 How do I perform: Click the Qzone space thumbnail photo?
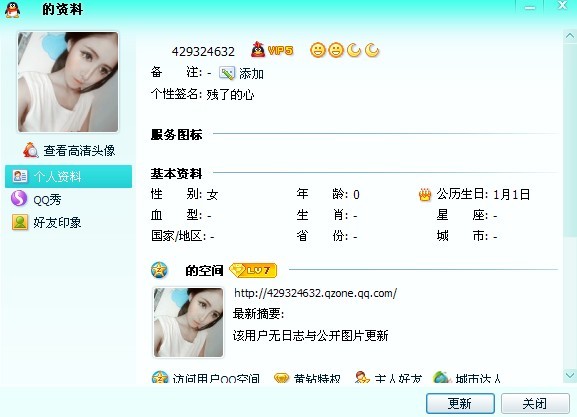point(188,322)
